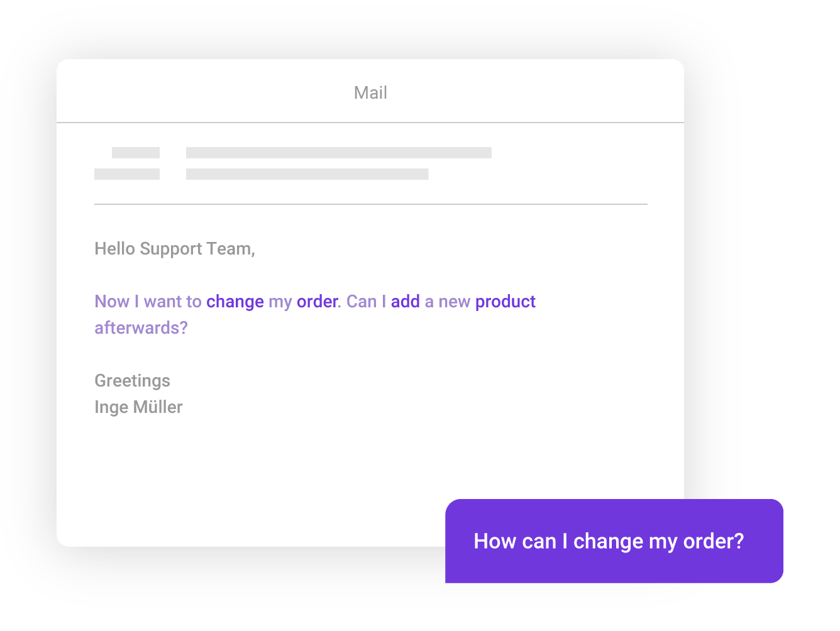Click 'Can I' text in the email body
Viewport: 840px width, 631px height.
(x=367, y=302)
